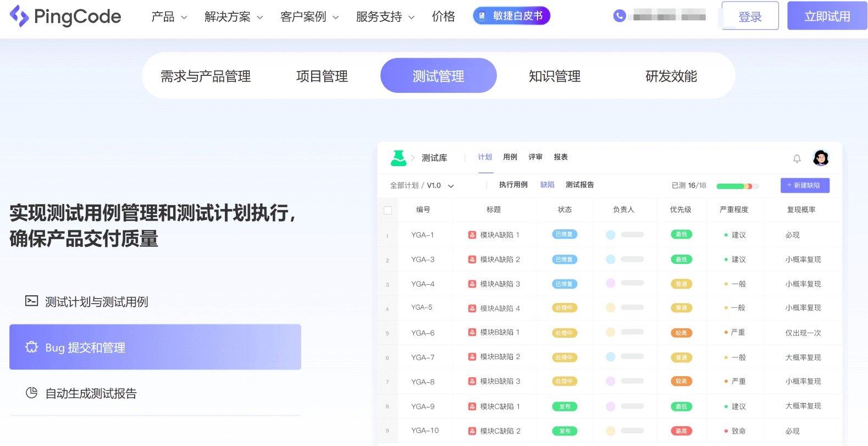Switch to the 执行用例 sub-tab
The width and height of the screenshot is (868, 446).
pos(513,185)
